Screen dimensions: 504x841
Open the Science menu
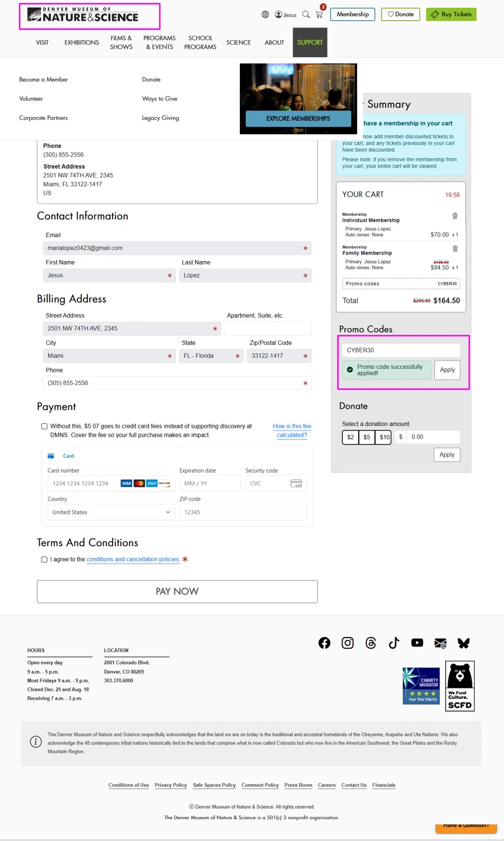[238, 43]
